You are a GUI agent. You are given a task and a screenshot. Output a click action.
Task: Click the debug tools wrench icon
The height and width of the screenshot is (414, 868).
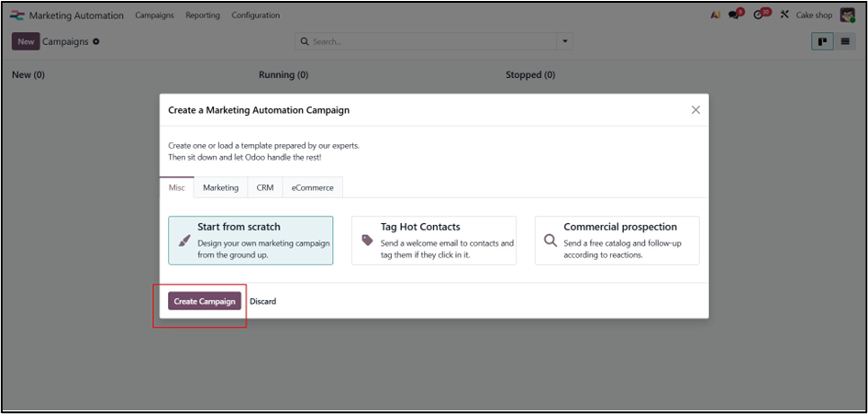click(785, 16)
